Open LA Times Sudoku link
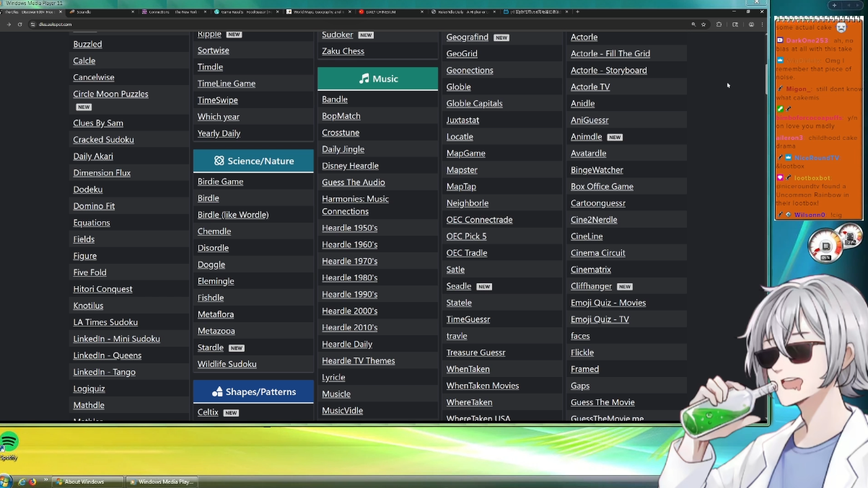Screen dimensions: 868x488 coord(105,322)
